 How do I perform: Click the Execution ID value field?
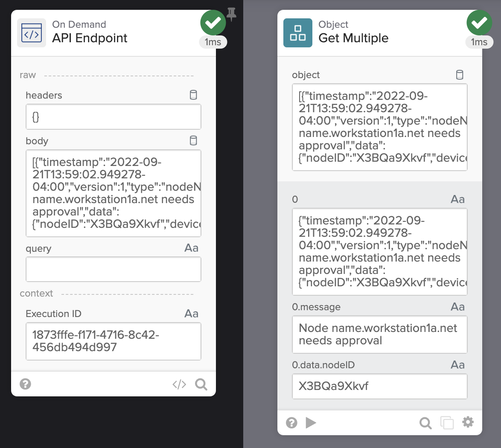(114, 341)
